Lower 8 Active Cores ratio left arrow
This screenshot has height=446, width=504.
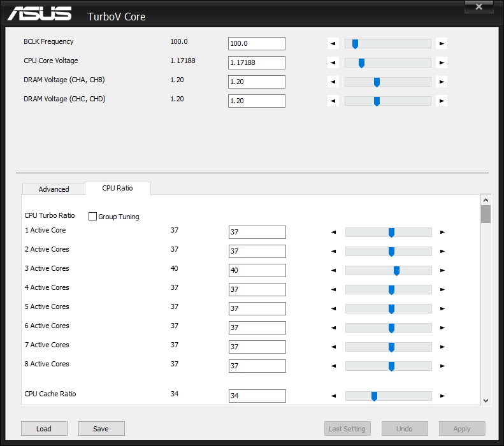[334, 366]
